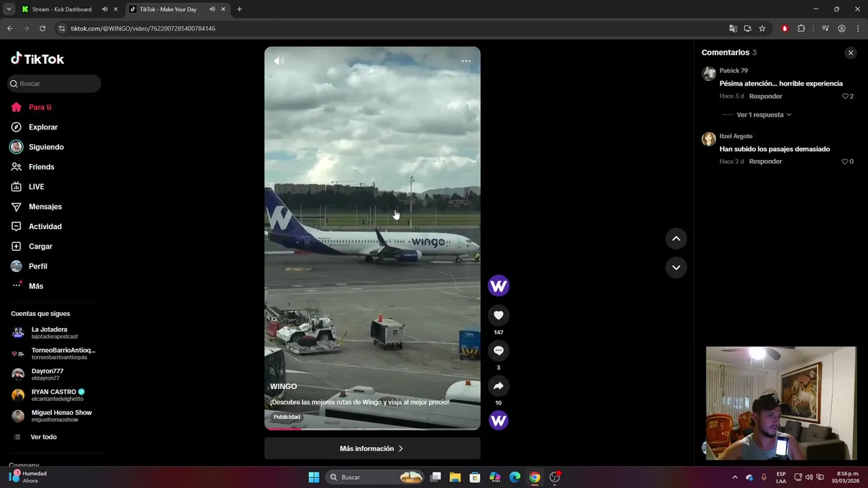Click the install app icon in address bar
The width and height of the screenshot is (868, 488).
point(747,28)
